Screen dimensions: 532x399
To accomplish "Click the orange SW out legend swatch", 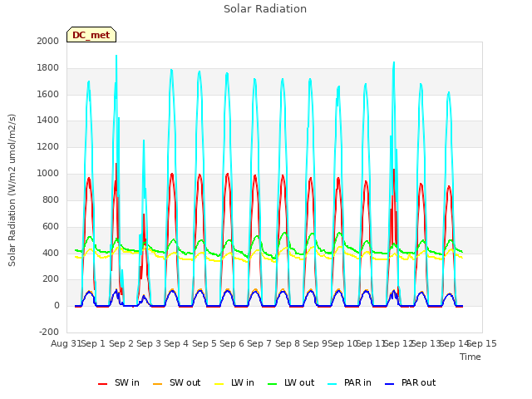I will pyautogui.click(x=157, y=384).
